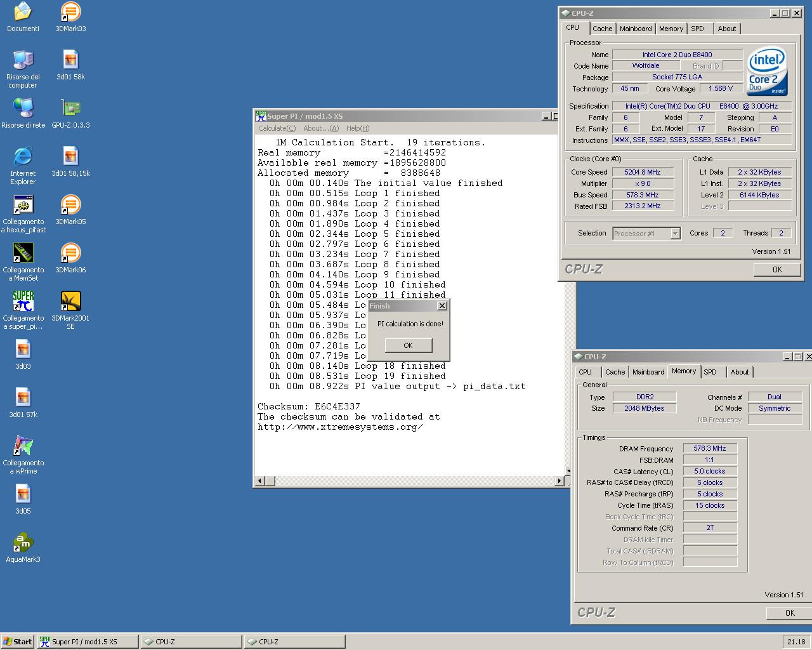Close the Finish dialog with X
The width and height of the screenshot is (812, 650).
(442, 306)
